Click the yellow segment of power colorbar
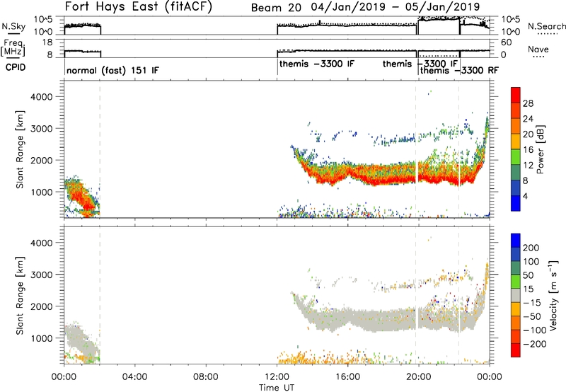This screenshot has height=392, width=566. (516, 141)
